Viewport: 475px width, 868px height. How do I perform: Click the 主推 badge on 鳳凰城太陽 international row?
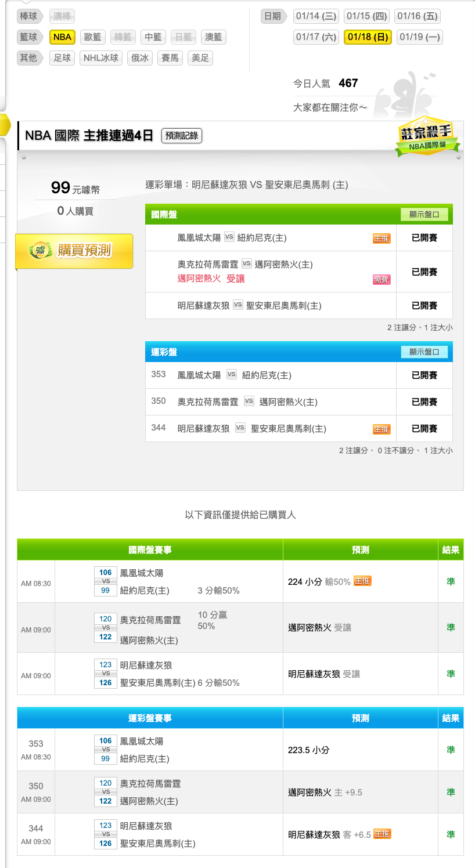382,238
